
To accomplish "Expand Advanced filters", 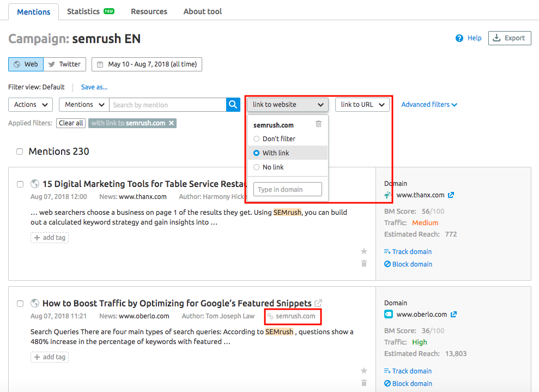I will 429,105.
